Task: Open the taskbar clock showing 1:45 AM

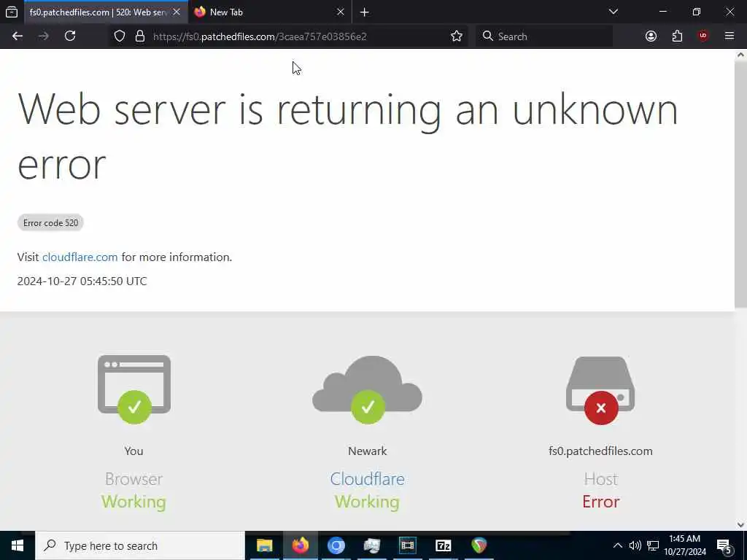Action: (x=684, y=545)
